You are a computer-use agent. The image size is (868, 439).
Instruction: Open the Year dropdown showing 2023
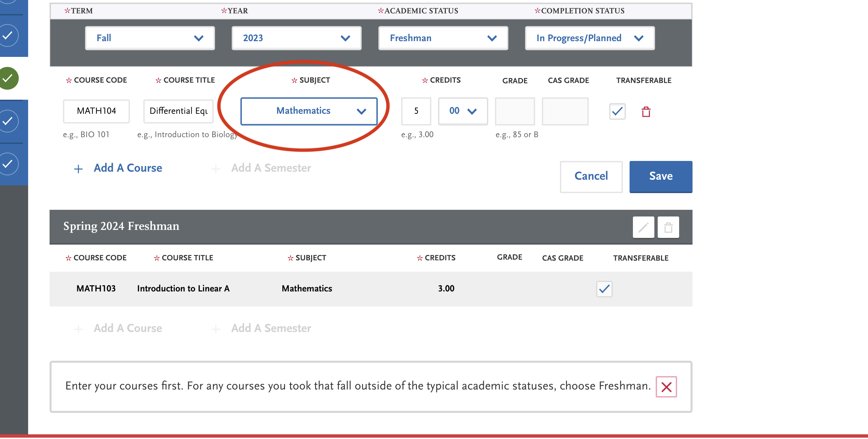pyautogui.click(x=296, y=38)
